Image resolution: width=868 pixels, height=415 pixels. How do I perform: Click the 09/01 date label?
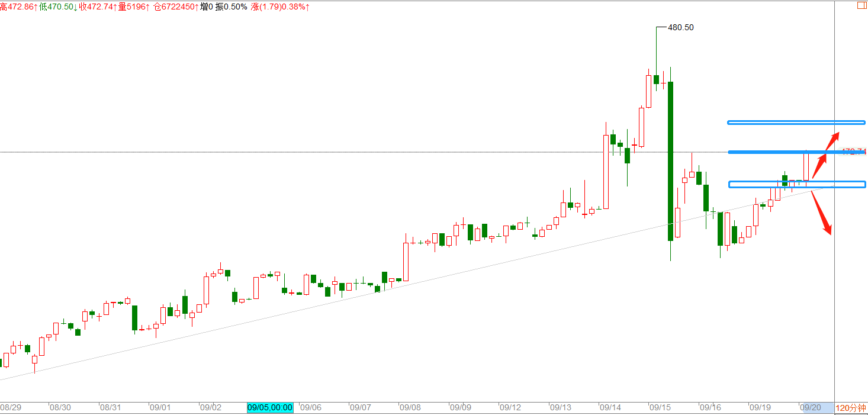pyautogui.click(x=160, y=408)
